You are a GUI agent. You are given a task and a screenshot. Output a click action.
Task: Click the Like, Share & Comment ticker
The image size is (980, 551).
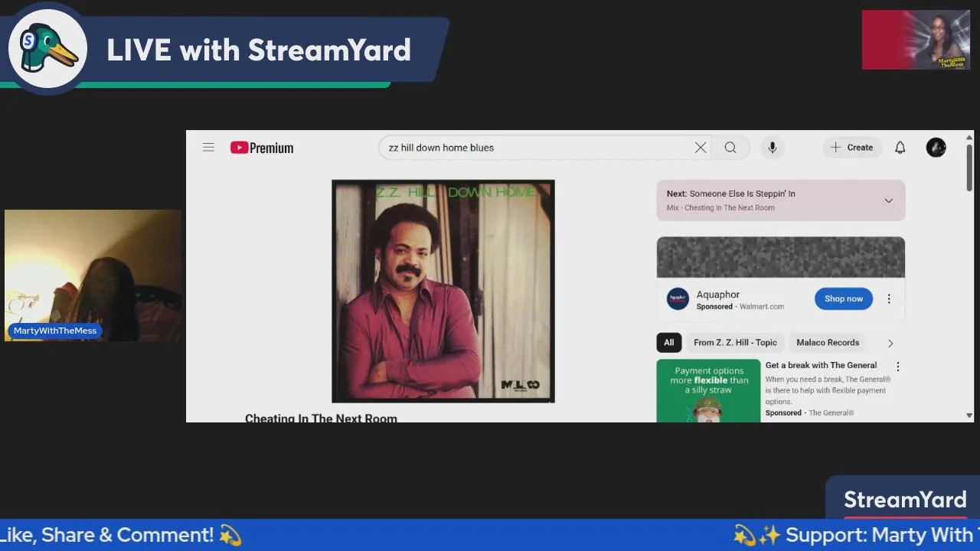point(121,535)
